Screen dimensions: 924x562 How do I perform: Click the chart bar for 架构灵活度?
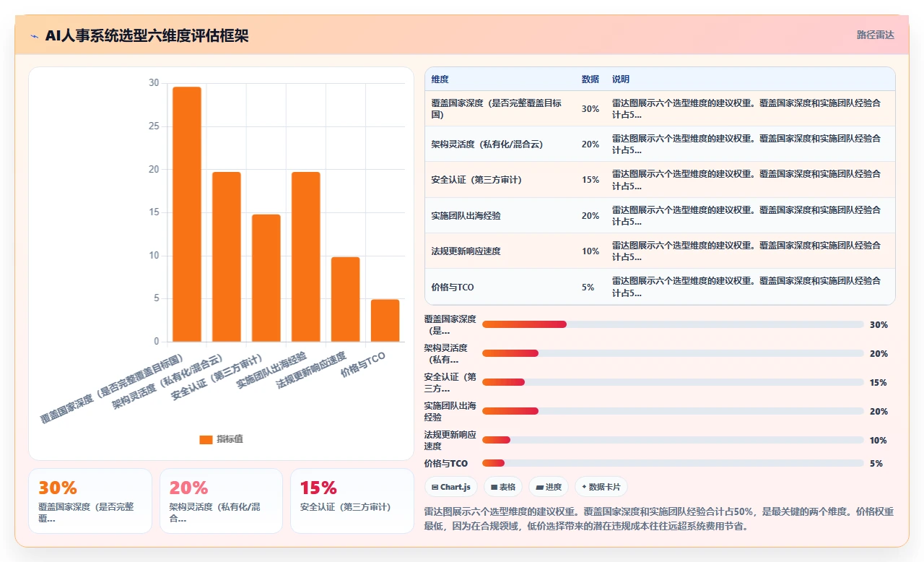click(x=227, y=256)
